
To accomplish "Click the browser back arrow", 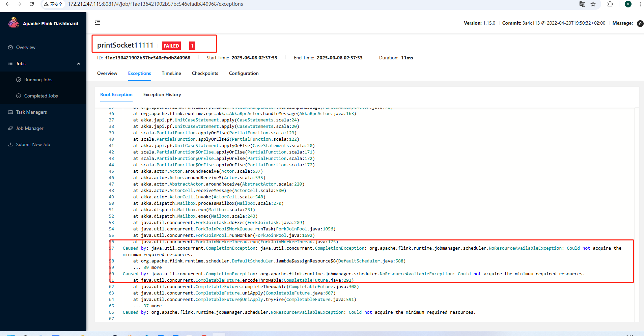I will coord(7,4).
